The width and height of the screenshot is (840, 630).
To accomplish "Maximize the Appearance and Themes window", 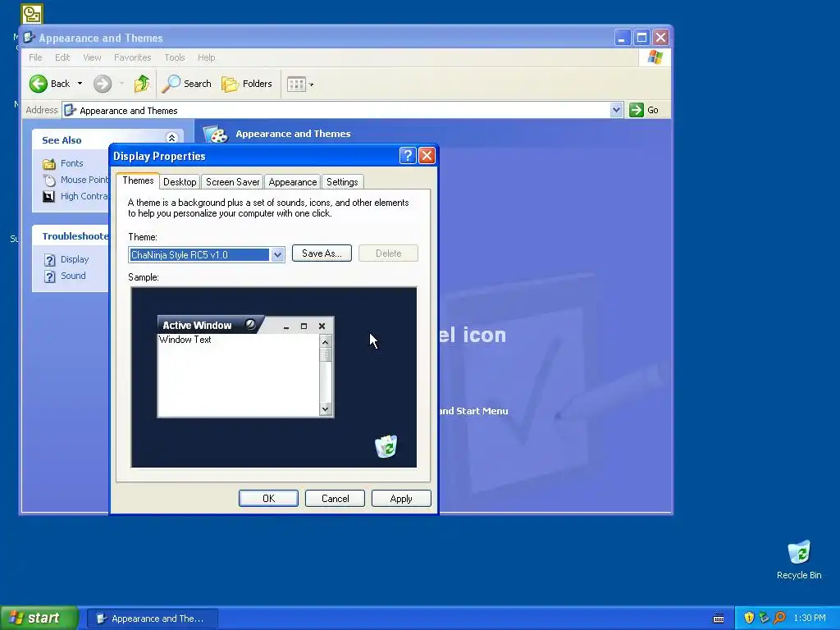I will point(641,38).
